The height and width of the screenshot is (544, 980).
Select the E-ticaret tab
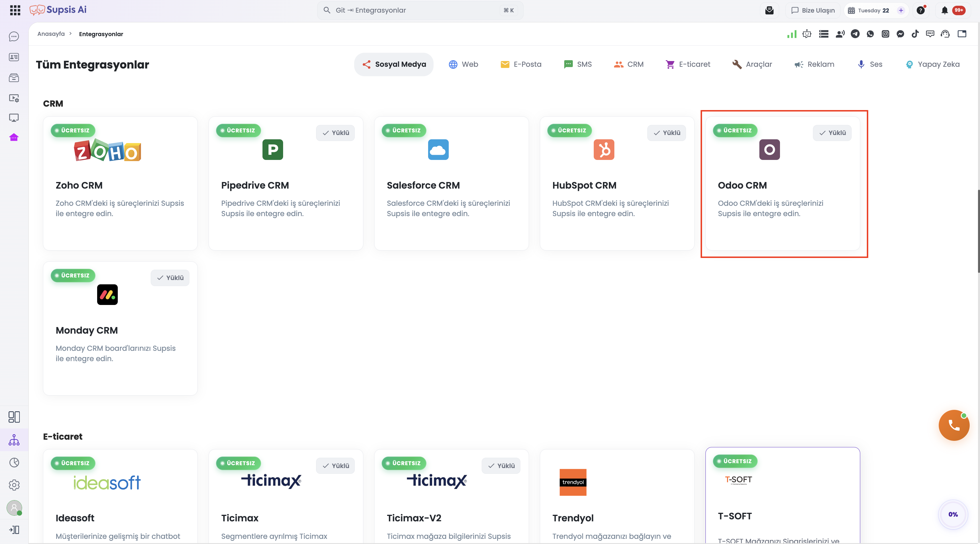[x=687, y=64]
